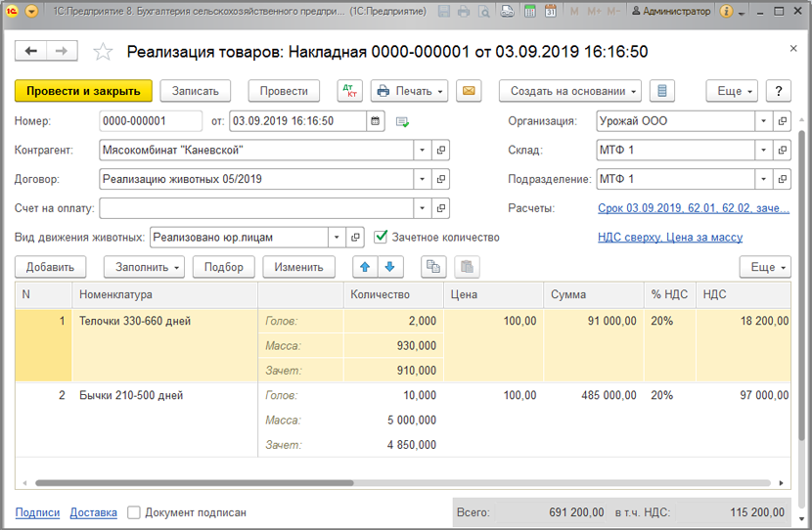Open Доставка link

click(x=93, y=512)
